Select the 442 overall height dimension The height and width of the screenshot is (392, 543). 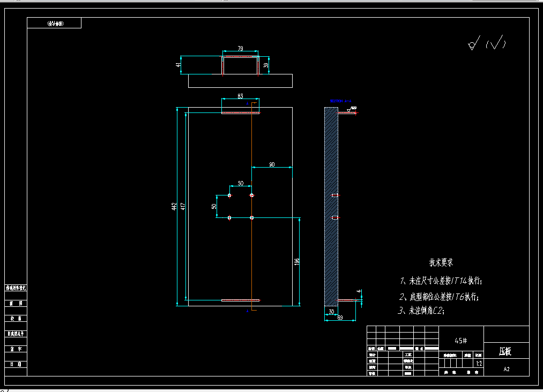coord(174,207)
